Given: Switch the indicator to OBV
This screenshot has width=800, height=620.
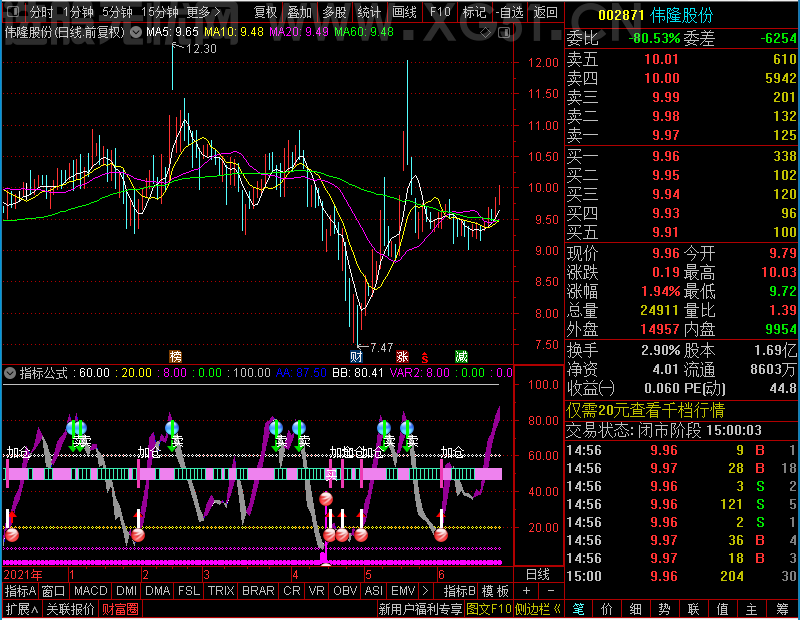Looking at the screenshot, I should coord(345,591).
